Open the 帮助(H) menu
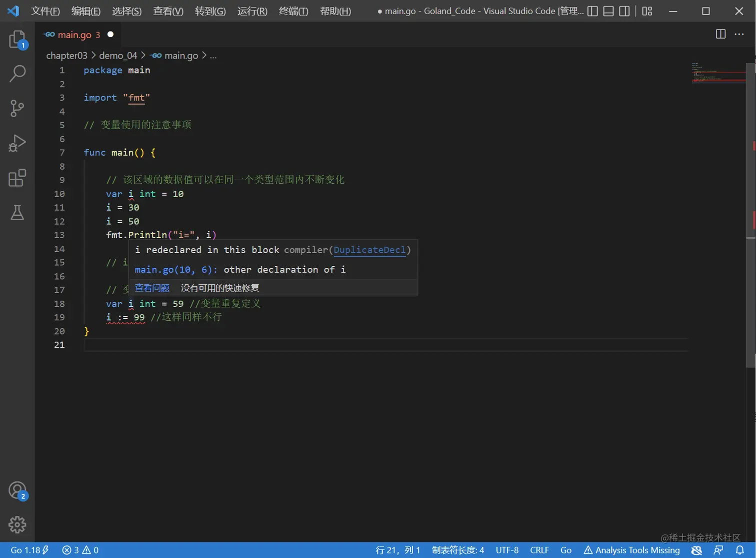 335,11
